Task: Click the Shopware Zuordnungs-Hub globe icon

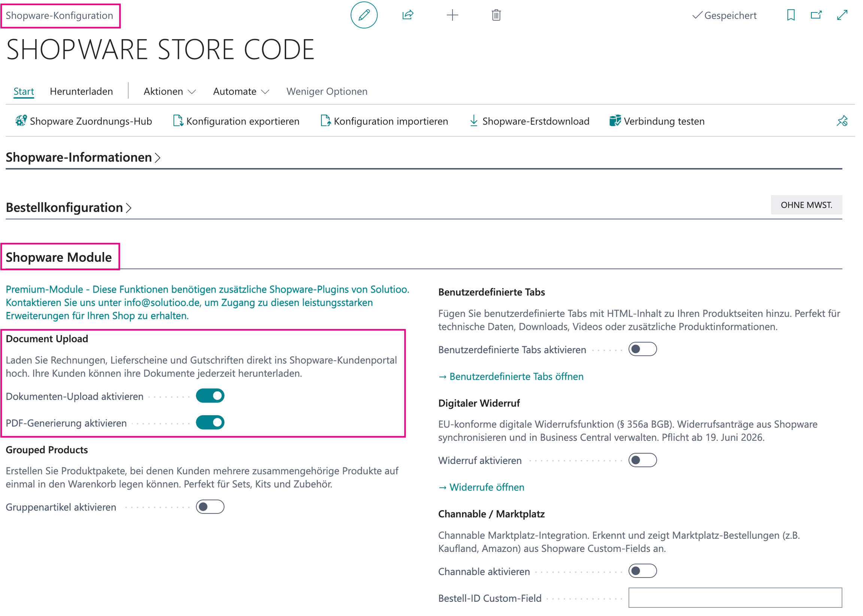Action: click(x=21, y=121)
